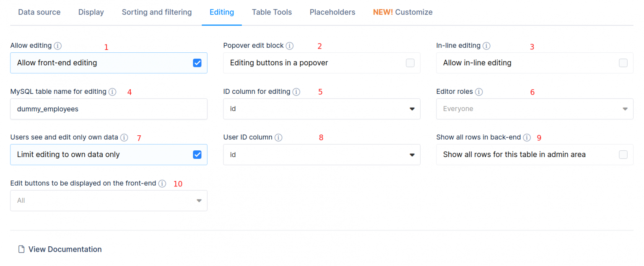Click info icon beside Allow editing label
The image size is (644, 266).
click(58, 46)
